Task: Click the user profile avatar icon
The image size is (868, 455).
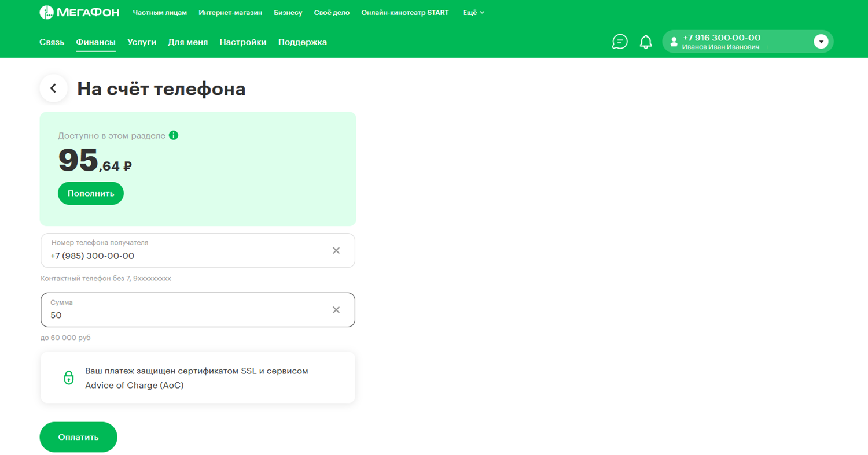Action: point(674,42)
